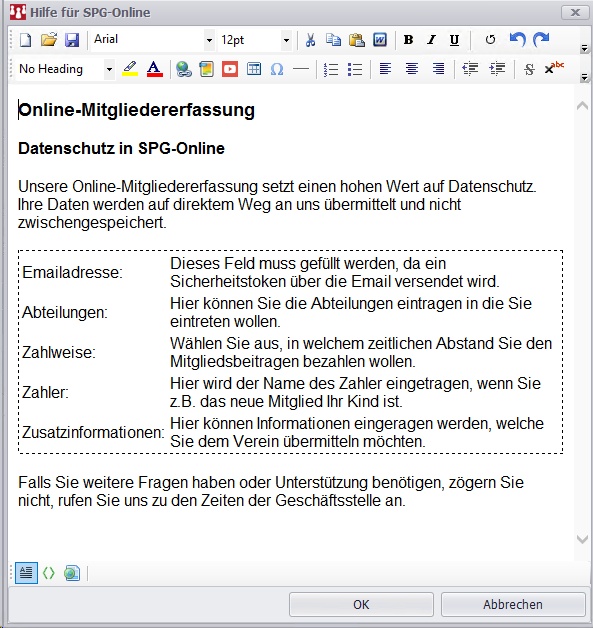Screen dimensions: 593x628
Task: Create a bulleted list
Action: click(x=355, y=69)
